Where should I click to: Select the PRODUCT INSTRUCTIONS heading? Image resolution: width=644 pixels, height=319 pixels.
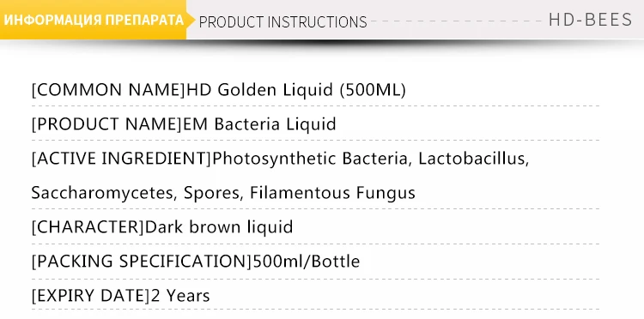pos(283,21)
